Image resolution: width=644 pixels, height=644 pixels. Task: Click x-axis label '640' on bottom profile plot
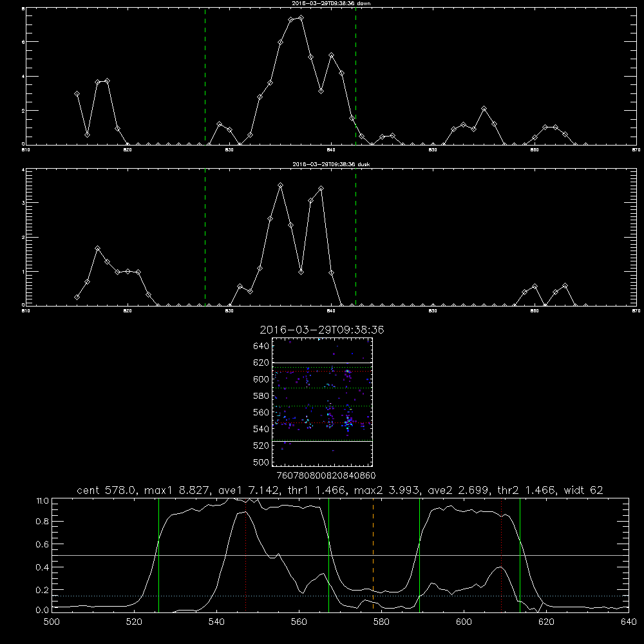click(629, 622)
